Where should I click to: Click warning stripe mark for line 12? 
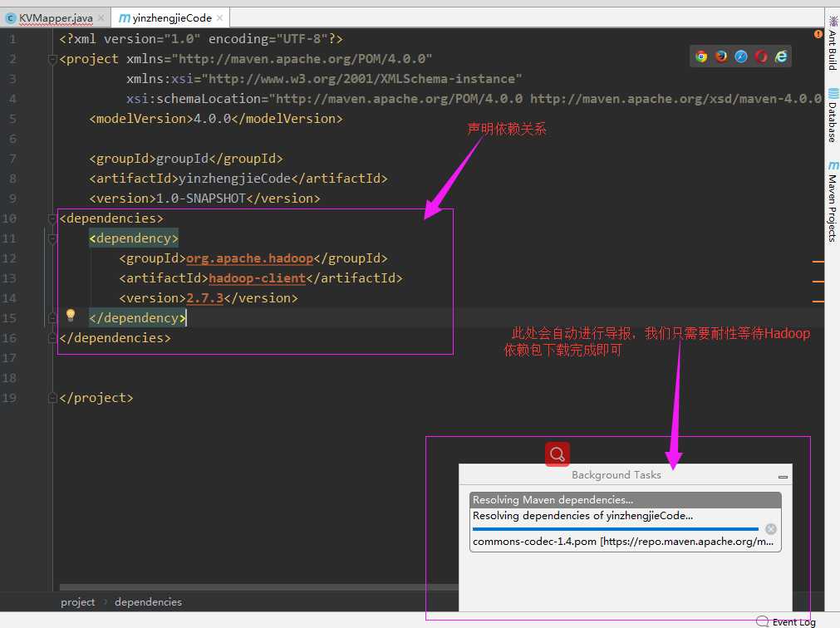coord(818,262)
